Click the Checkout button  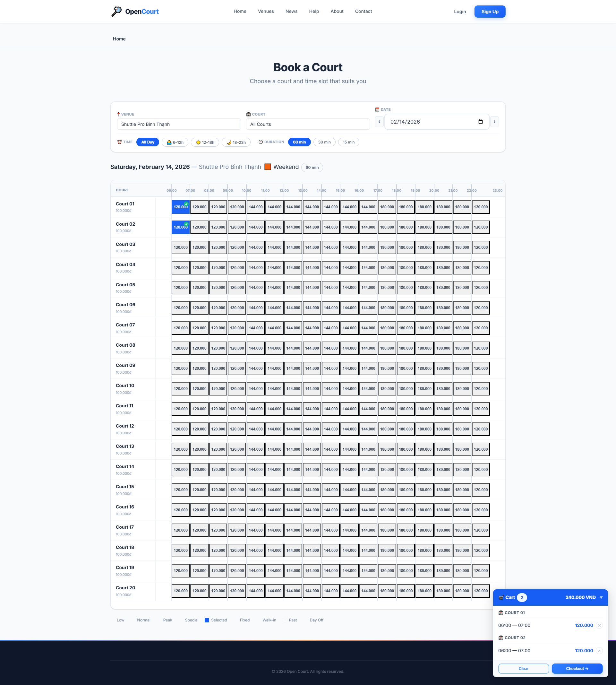(x=577, y=668)
